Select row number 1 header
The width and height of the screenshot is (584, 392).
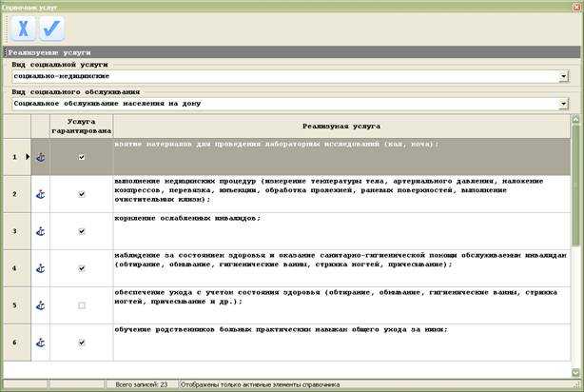tap(15, 157)
